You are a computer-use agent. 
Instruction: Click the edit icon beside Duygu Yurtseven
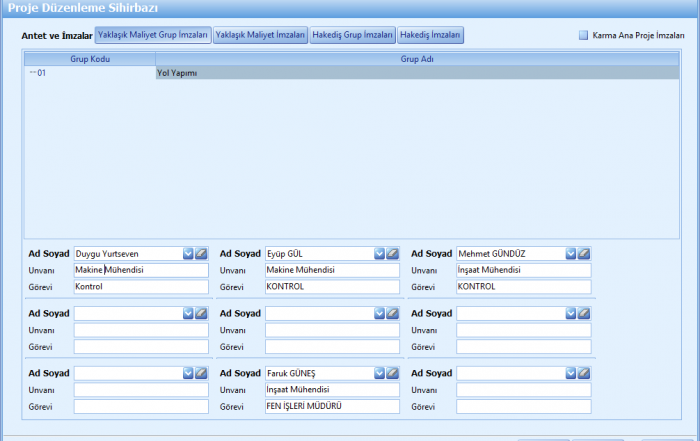201,254
